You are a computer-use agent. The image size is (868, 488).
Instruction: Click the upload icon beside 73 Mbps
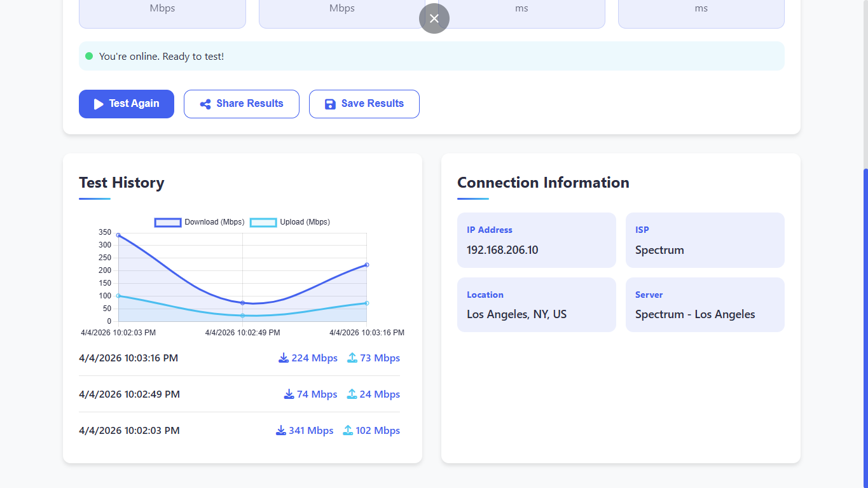click(352, 358)
